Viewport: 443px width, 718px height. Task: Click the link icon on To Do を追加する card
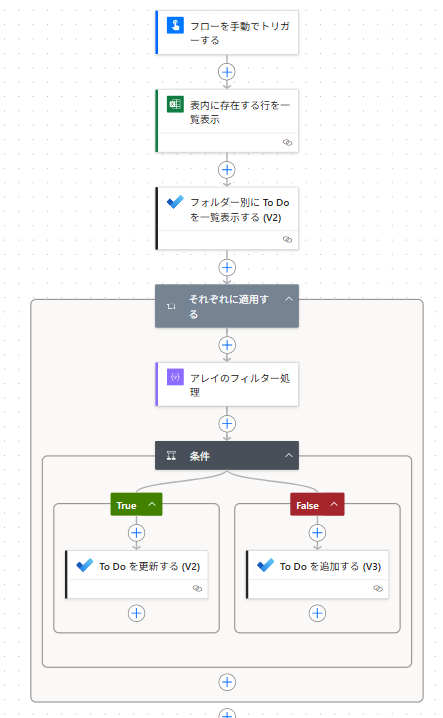tap(378, 588)
